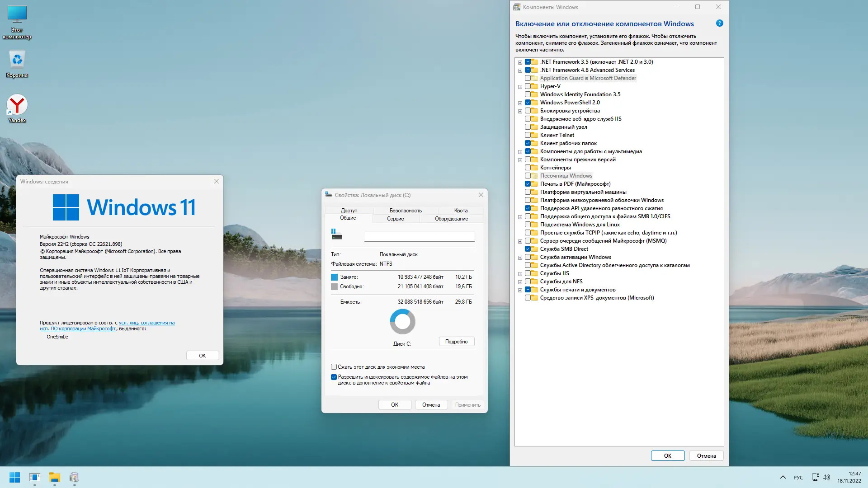Open the license agreement link

[x=146, y=323]
